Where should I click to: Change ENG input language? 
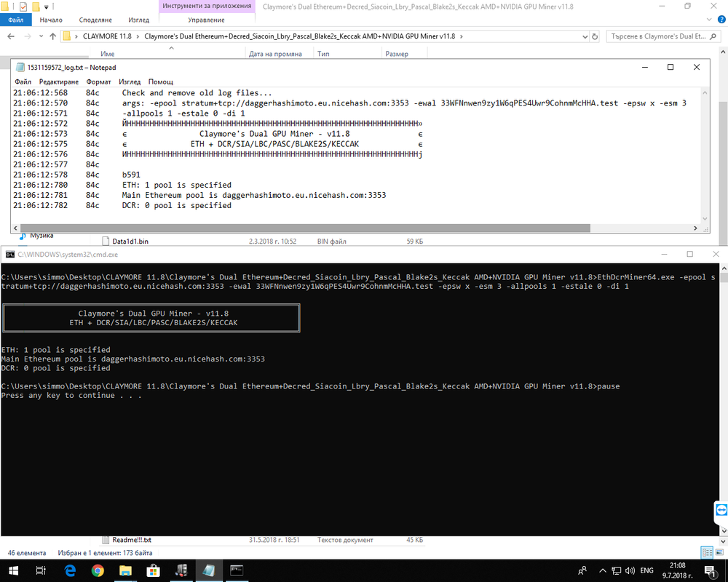[646, 570]
